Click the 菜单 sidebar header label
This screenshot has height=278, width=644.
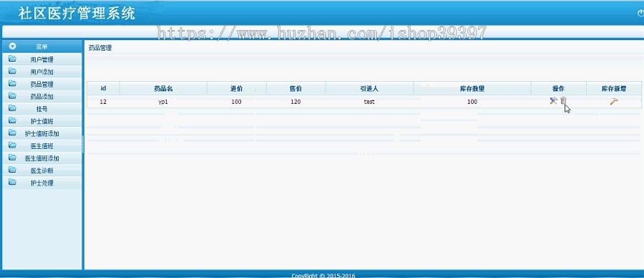coord(42,47)
